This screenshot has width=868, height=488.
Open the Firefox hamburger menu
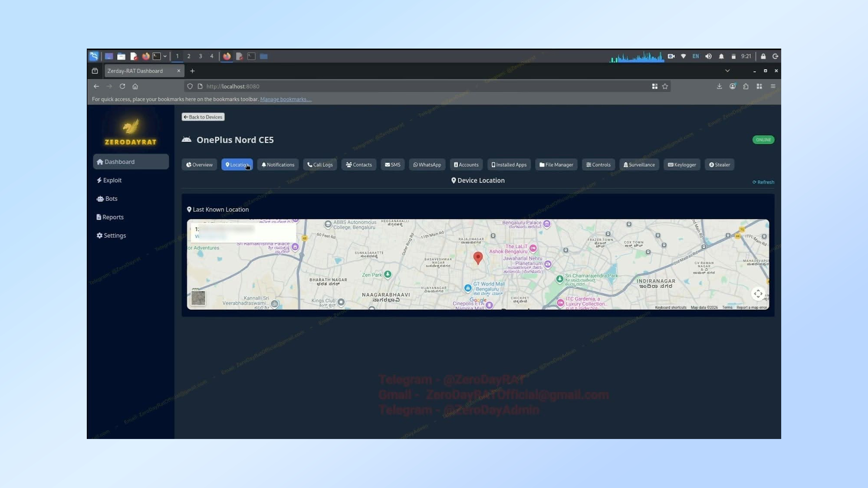tap(773, 86)
